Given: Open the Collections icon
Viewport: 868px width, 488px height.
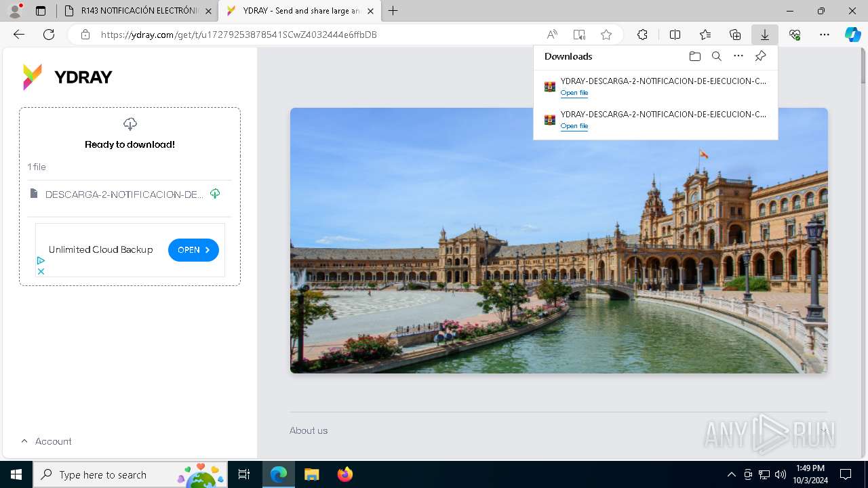Looking at the screenshot, I should [735, 35].
